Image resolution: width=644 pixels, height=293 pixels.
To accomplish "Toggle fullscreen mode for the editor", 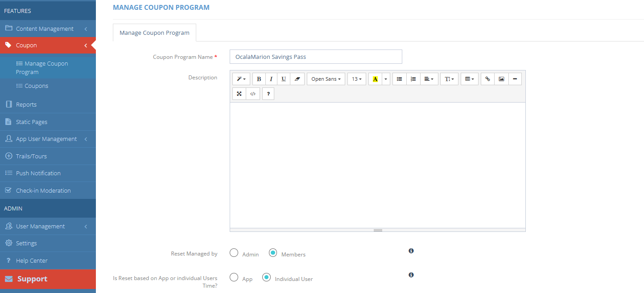I will tap(239, 94).
